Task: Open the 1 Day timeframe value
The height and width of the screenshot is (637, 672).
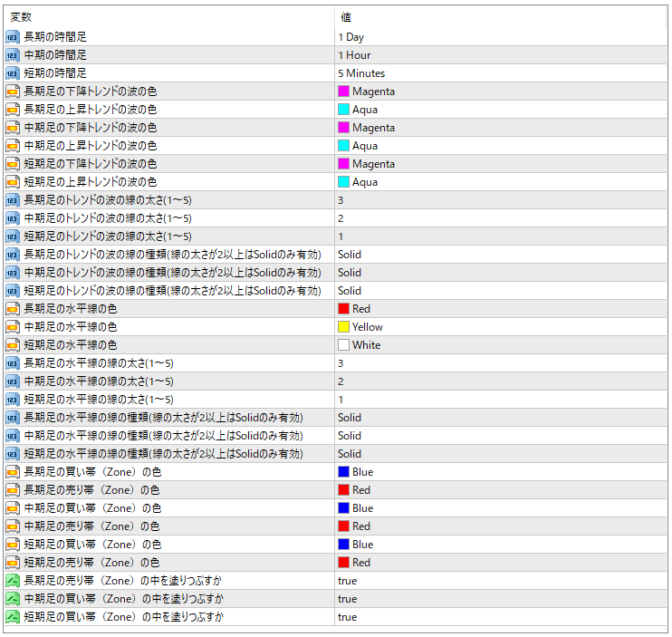Action: click(x=350, y=37)
